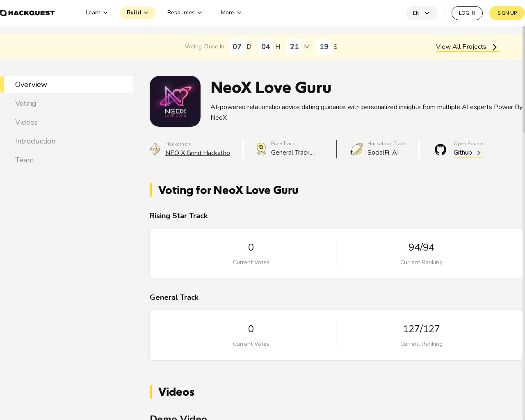Open the Build dropdown menu
525x420 pixels.
138,13
